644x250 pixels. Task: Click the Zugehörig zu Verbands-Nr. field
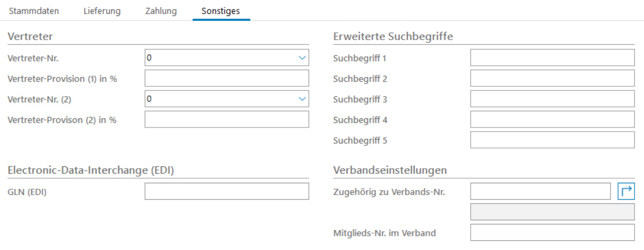[x=540, y=191]
